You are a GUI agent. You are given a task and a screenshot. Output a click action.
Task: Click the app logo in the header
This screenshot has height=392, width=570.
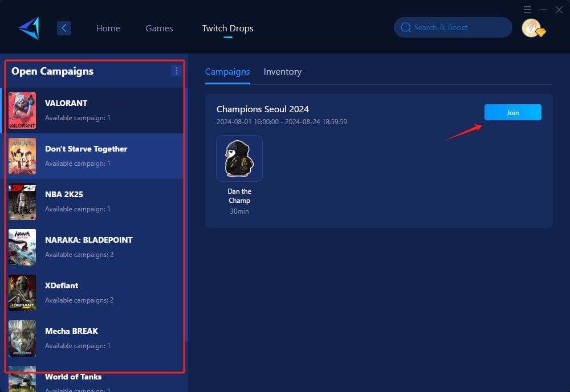30,28
